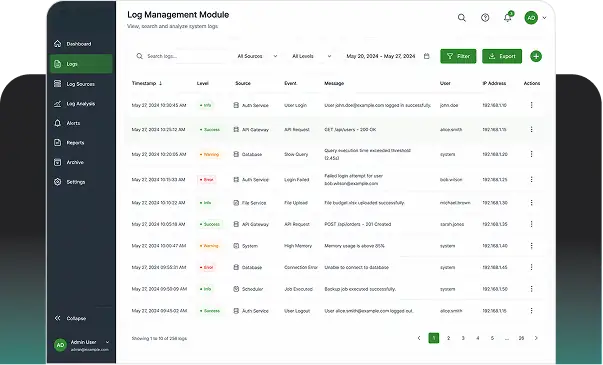Open actions menu for sarah.jones row

531,224
